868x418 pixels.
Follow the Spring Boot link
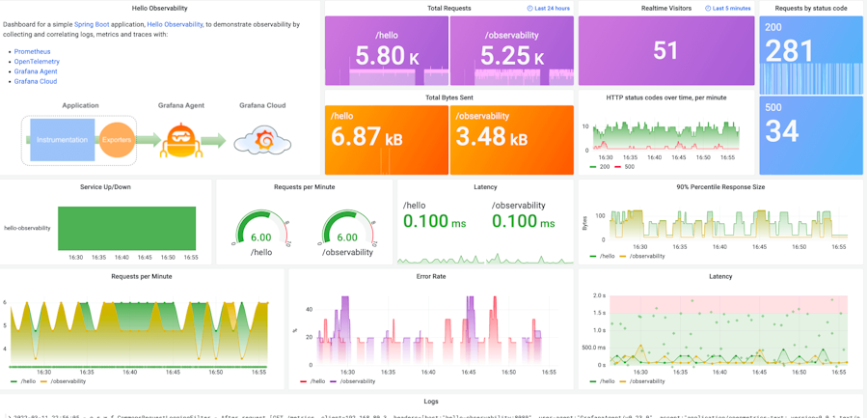pos(92,24)
